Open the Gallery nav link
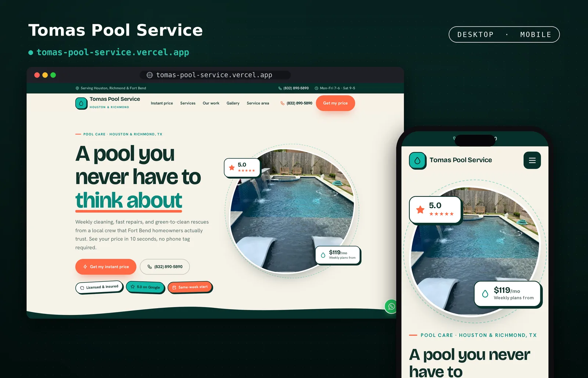The height and width of the screenshot is (378, 588). 233,103
